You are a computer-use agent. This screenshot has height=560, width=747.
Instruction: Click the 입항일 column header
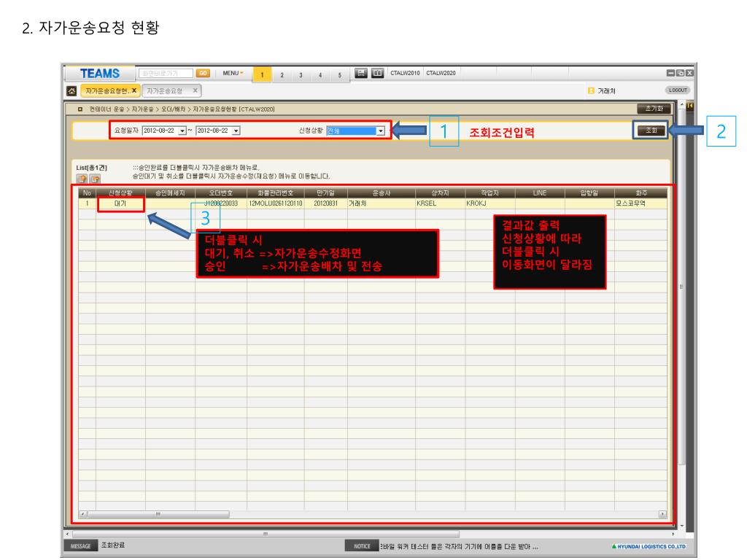pyautogui.click(x=589, y=192)
